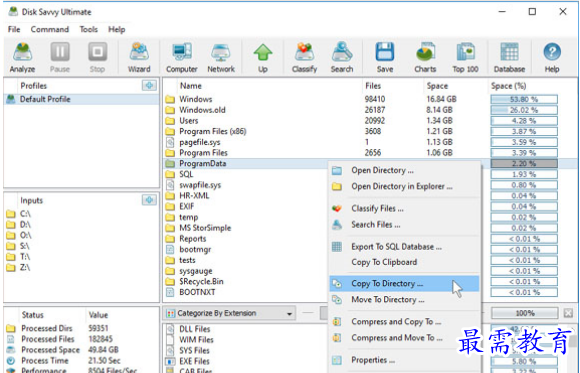Click the Save toolbar icon

click(x=385, y=57)
